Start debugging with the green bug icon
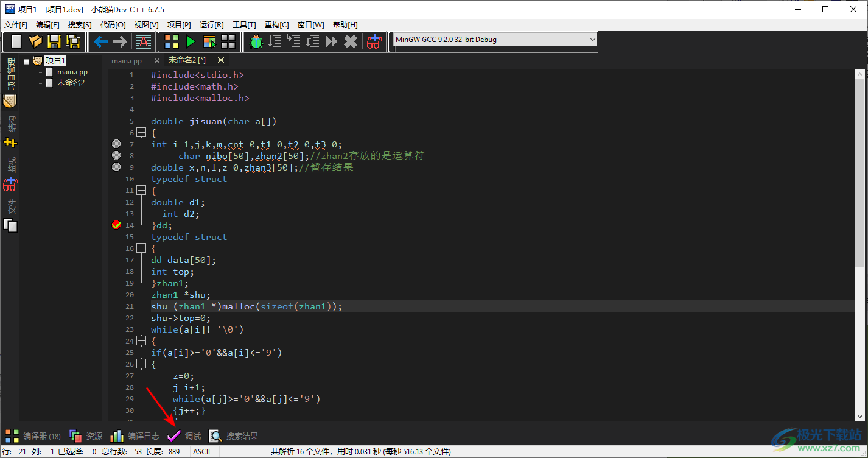 click(256, 41)
